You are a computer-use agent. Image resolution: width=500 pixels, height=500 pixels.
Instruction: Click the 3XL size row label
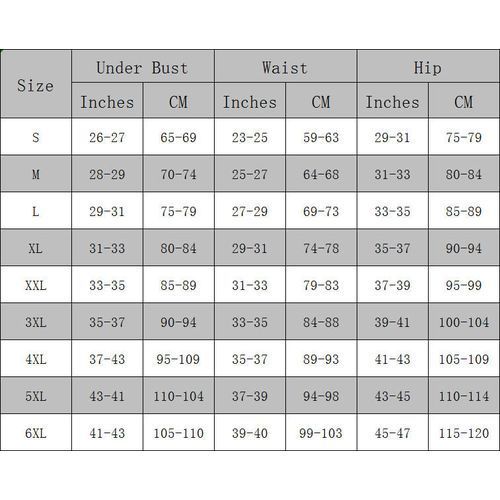coord(36,322)
